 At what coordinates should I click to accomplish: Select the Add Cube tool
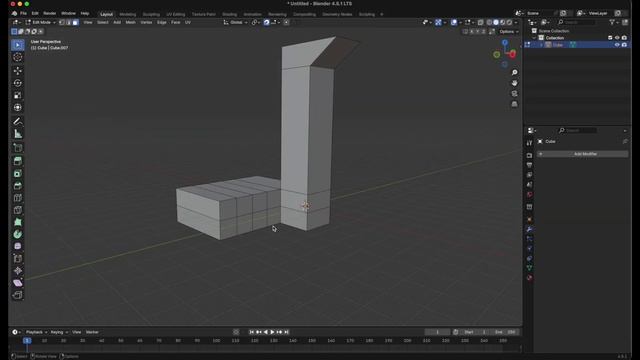[18, 147]
